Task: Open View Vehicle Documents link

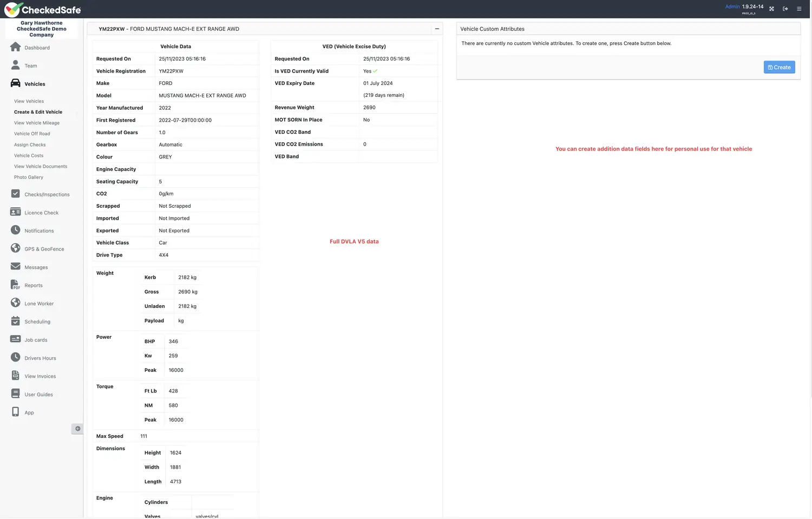Action: click(41, 166)
